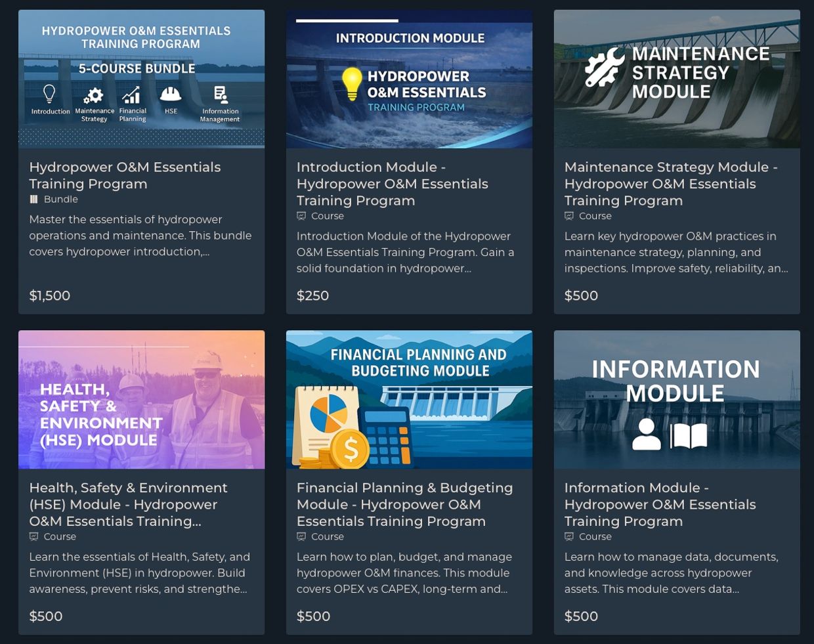Click the Bundle icon beside Hydropower O&M Essentials
Screen dimensions: 814x644
click(x=33, y=199)
